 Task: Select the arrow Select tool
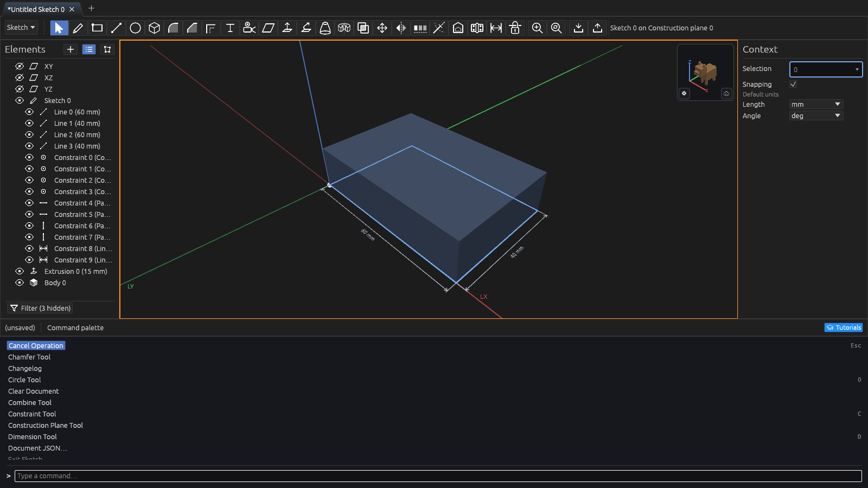click(x=59, y=28)
